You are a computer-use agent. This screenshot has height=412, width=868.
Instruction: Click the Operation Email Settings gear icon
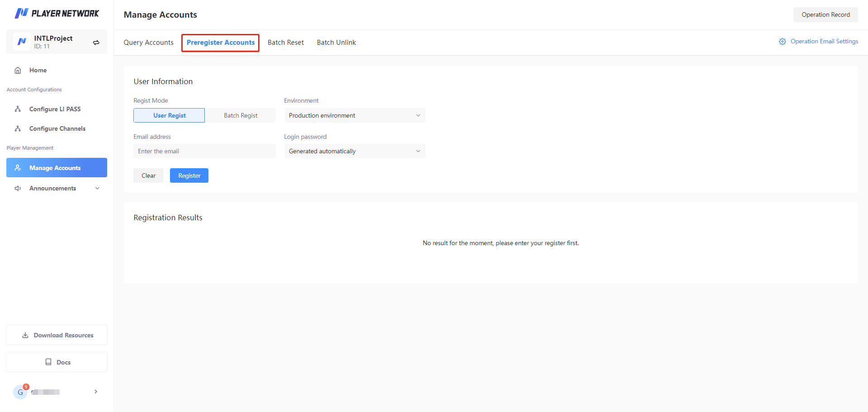782,42
